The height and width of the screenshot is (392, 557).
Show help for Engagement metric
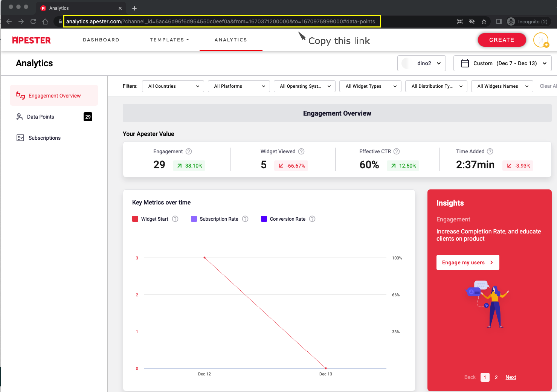point(189,151)
